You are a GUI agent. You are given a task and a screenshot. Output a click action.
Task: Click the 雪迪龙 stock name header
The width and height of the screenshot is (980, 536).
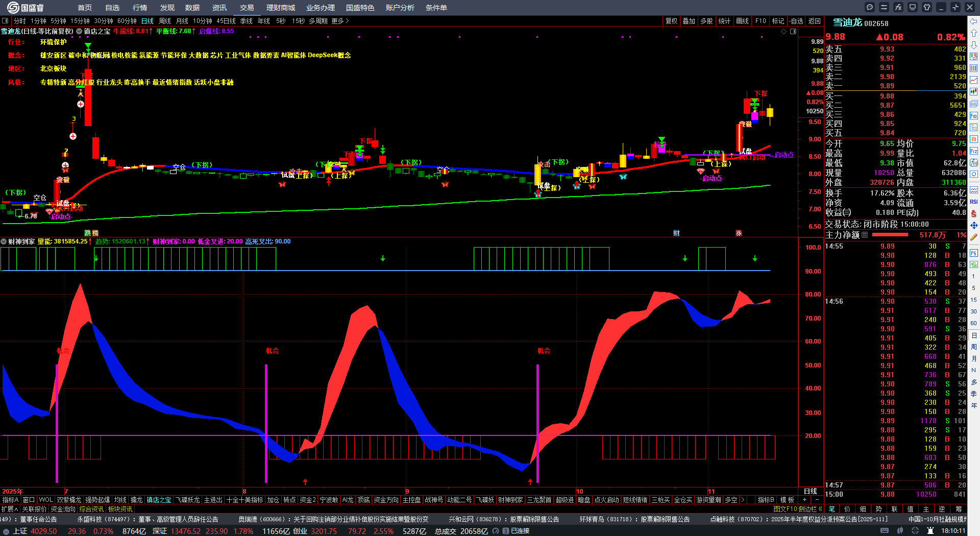click(847, 22)
